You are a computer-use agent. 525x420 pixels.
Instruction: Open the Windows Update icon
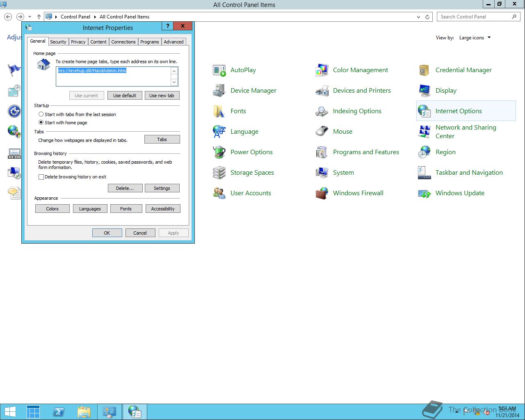[x=425, y=193]
